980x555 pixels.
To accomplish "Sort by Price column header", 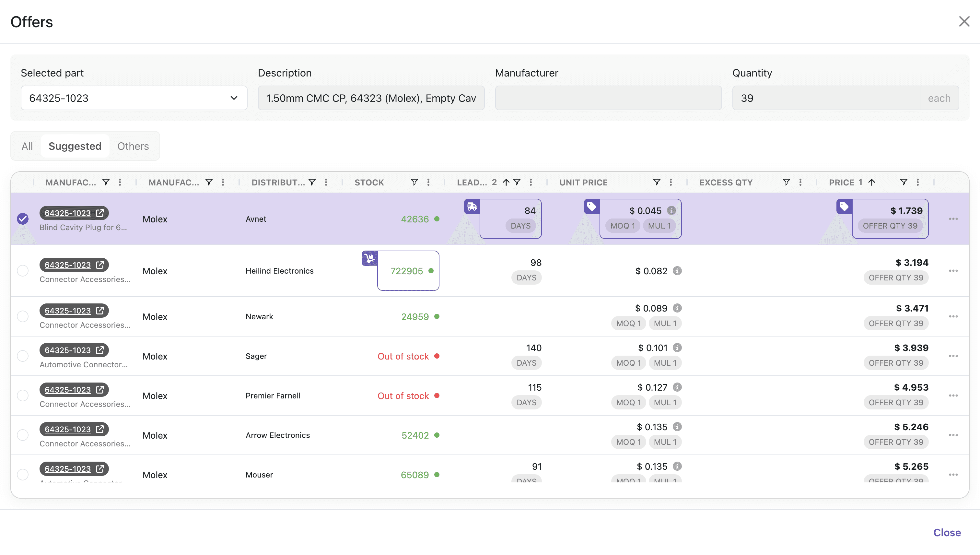I will [841, 183].
